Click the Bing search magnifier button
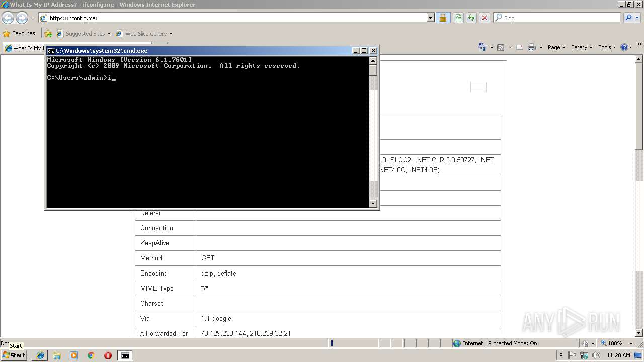Image resolution: width=644 pixels, height=362 pixels. click(x=627, y=18)
